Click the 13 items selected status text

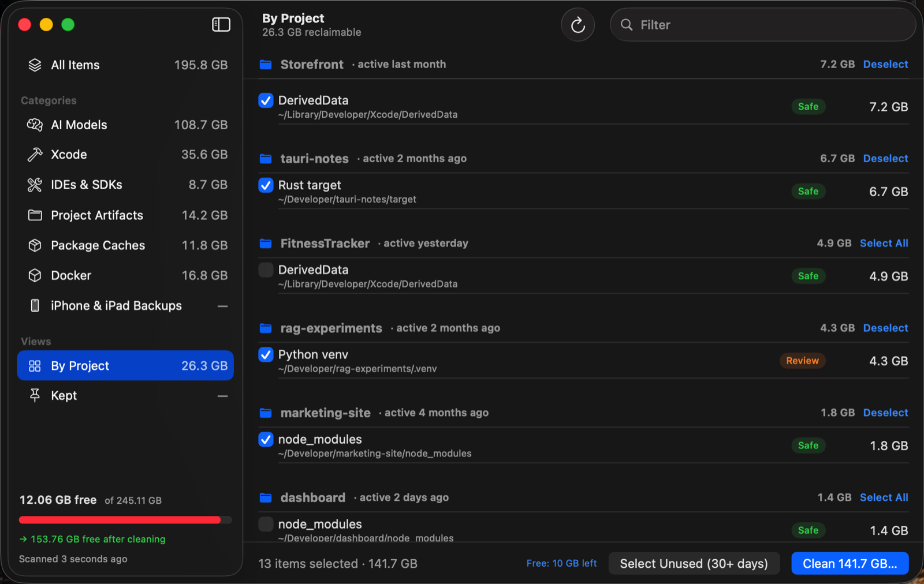pos(338,563)
